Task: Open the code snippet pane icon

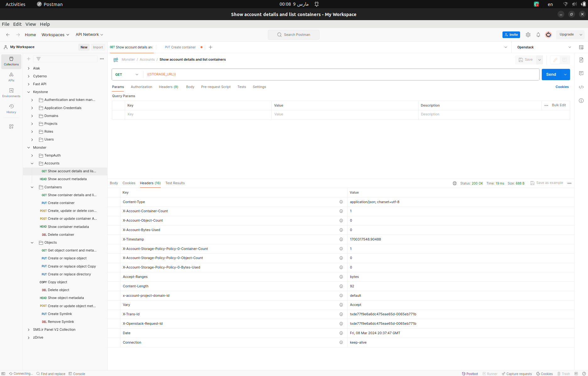Action: [x=581, y=87]
